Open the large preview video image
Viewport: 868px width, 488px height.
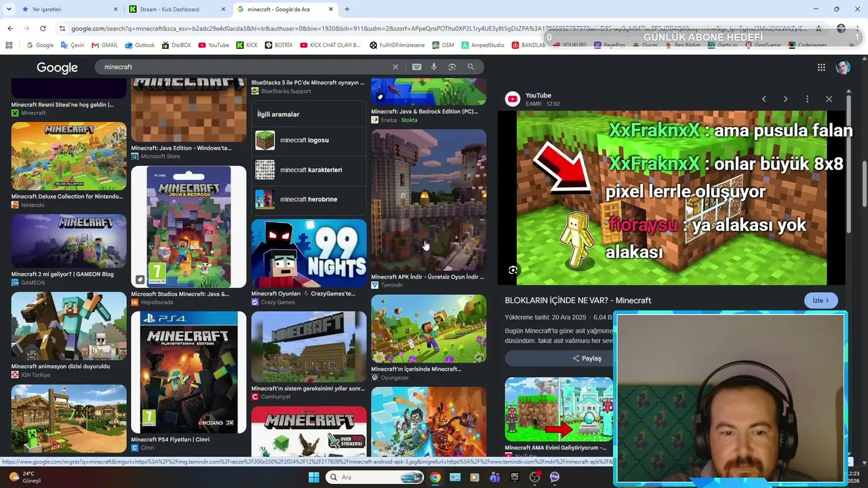coord(671,198)
